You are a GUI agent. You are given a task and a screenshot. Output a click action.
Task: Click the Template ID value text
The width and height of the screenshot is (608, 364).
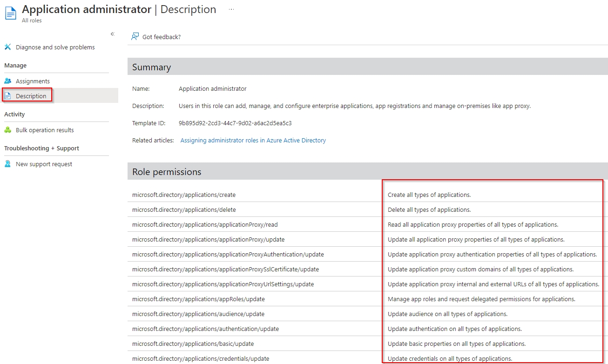[235, 123]
